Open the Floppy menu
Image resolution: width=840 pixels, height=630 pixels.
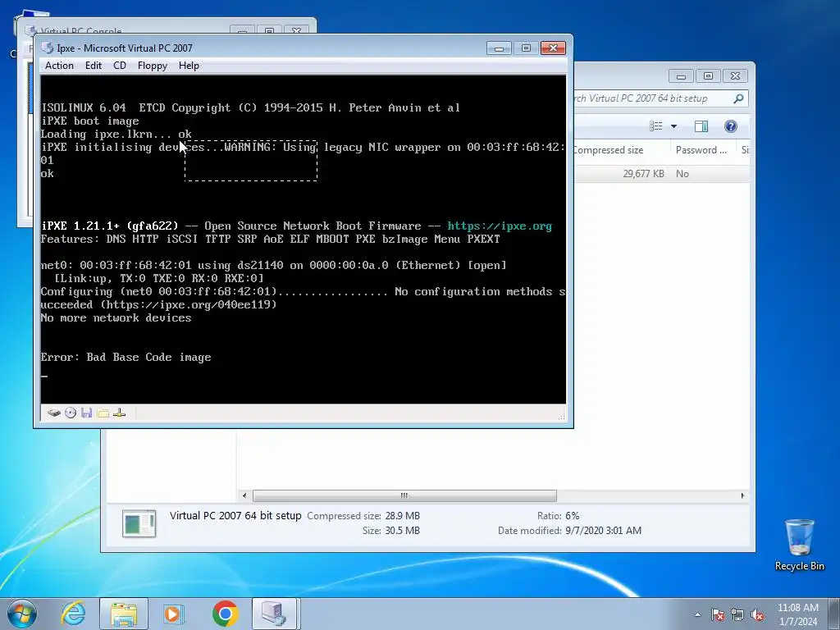152,66
